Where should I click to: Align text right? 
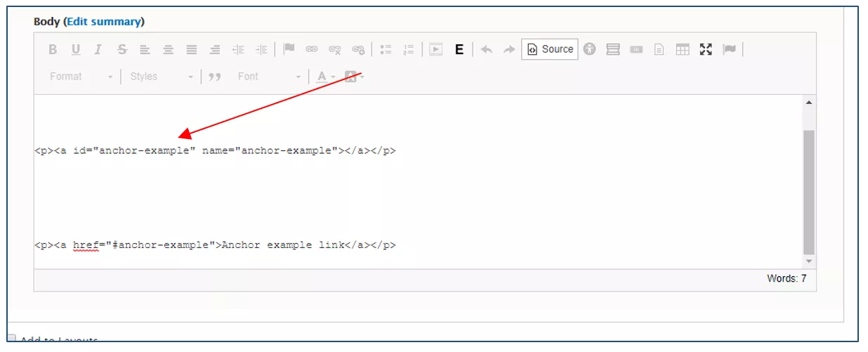(x=215, y=49)
